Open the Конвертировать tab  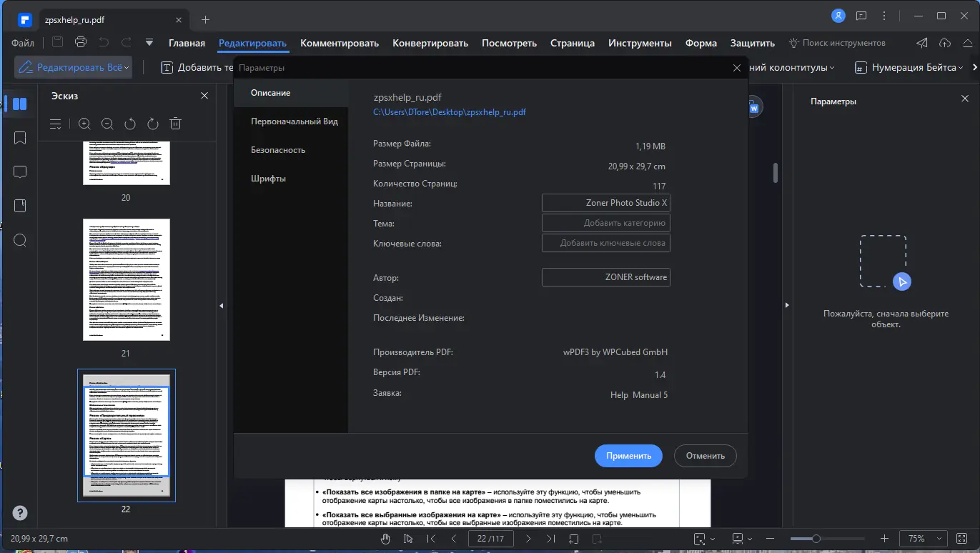click(x=430, y=43)
